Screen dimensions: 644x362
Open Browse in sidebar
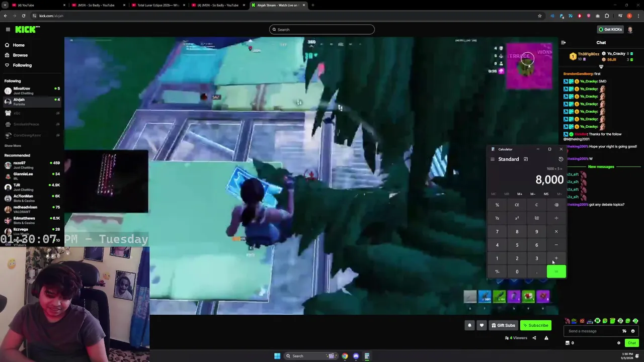20,55
